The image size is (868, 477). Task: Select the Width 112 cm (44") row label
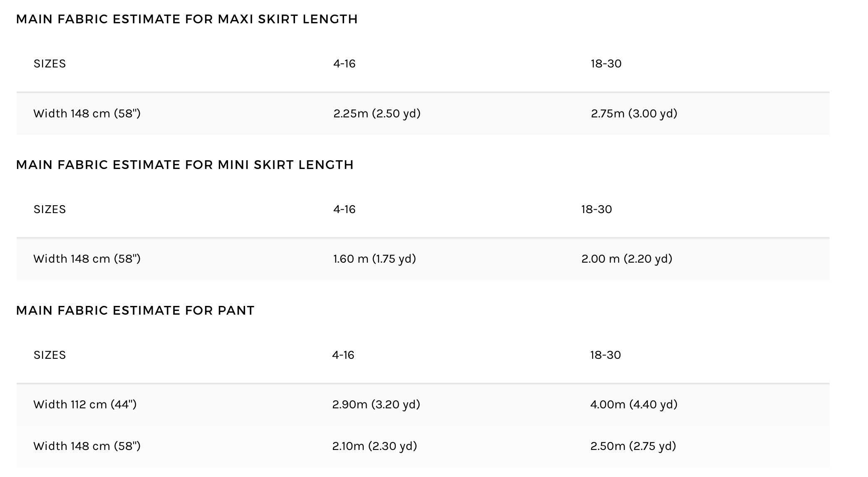85,404
